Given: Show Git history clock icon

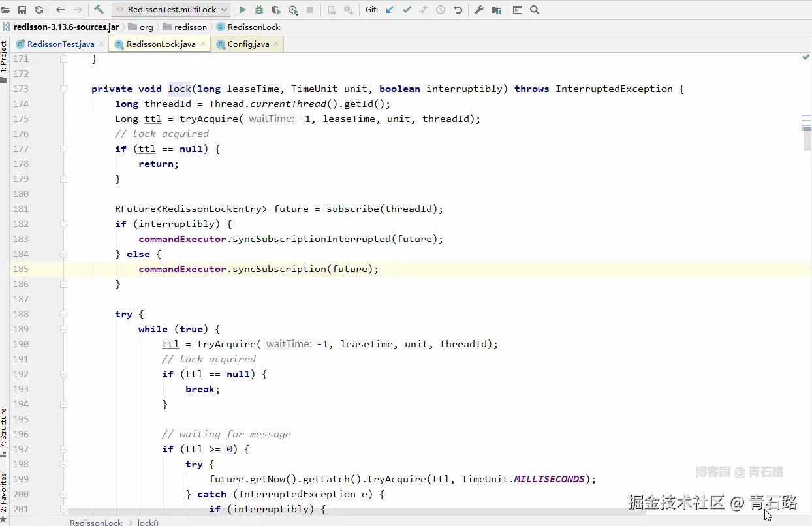Looking at the screenshot, I should click(441, 10).
